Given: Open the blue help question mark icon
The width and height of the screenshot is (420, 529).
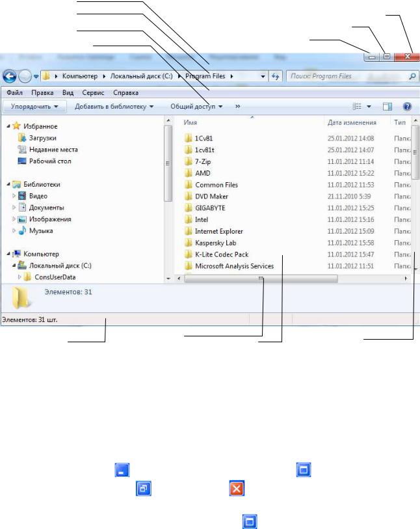Looking at the screenshot, I should point(407,107).
